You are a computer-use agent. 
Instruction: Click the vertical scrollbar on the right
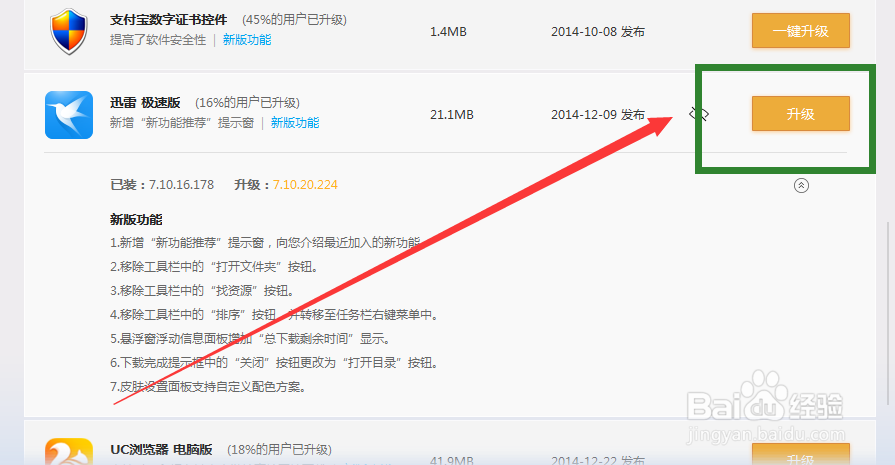coord(887,311)
